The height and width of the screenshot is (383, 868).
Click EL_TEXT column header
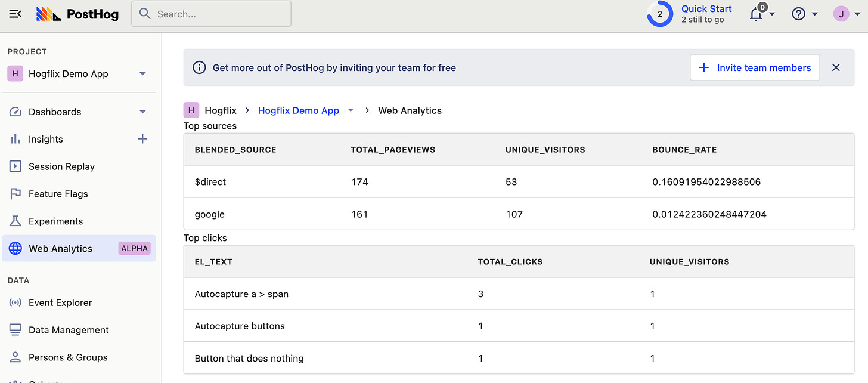pos(213,262)
